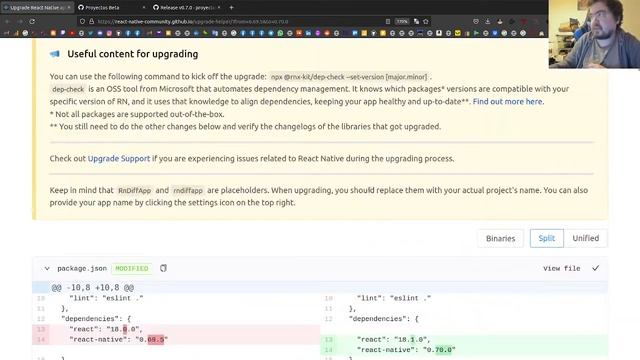Screen dimensions: 640x360
Task: Click removed line "react-native": "0.69.5"
Action: click(x=176, y=340)
